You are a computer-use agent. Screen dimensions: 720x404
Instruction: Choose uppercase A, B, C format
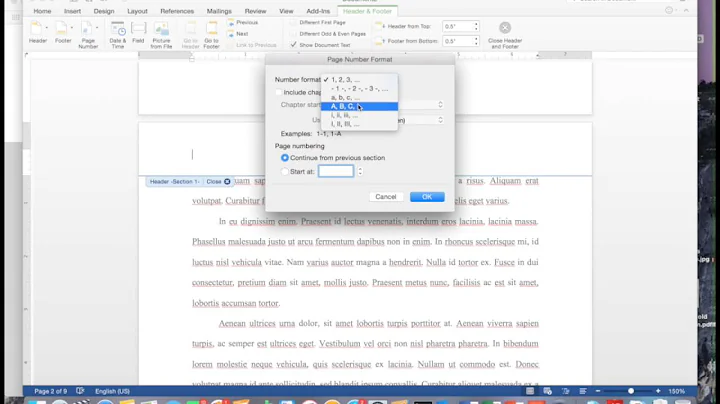coord(359,106)
